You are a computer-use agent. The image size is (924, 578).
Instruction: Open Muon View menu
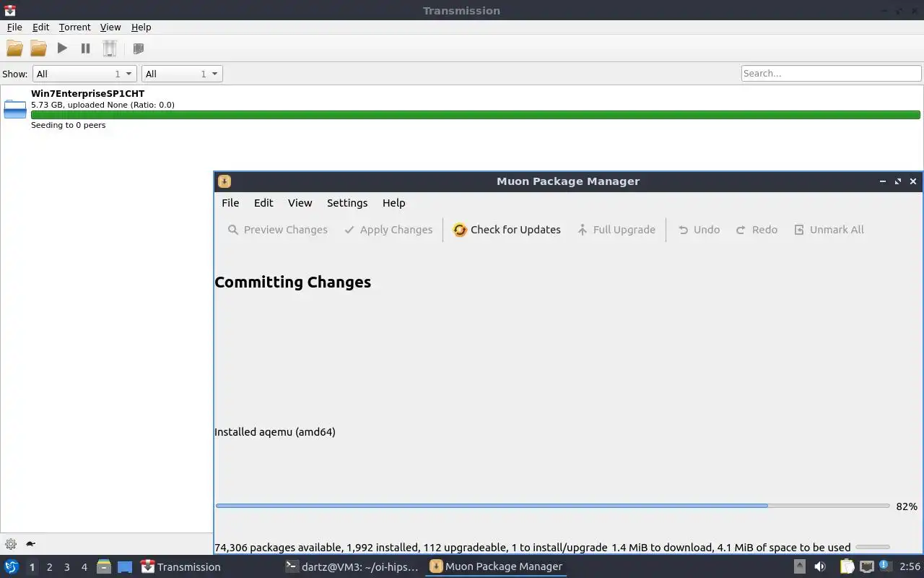[300, 203]
